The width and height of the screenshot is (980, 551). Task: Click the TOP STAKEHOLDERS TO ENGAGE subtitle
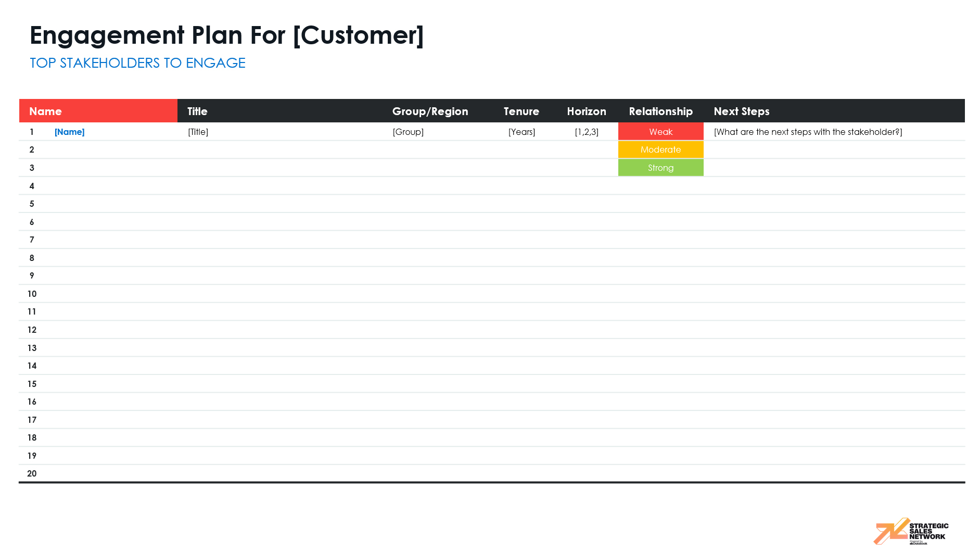tap(137, 62)
